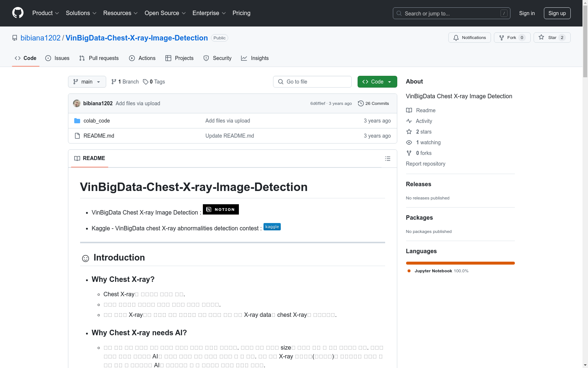Fork this repository
The width and height of the screenshot is (588, 368).
(x=512, y=38)
